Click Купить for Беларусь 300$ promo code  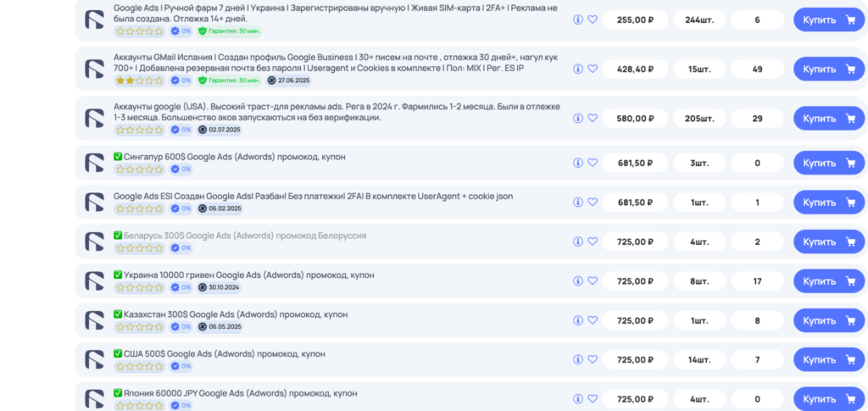pyautogui.click(x=829, y=242)
